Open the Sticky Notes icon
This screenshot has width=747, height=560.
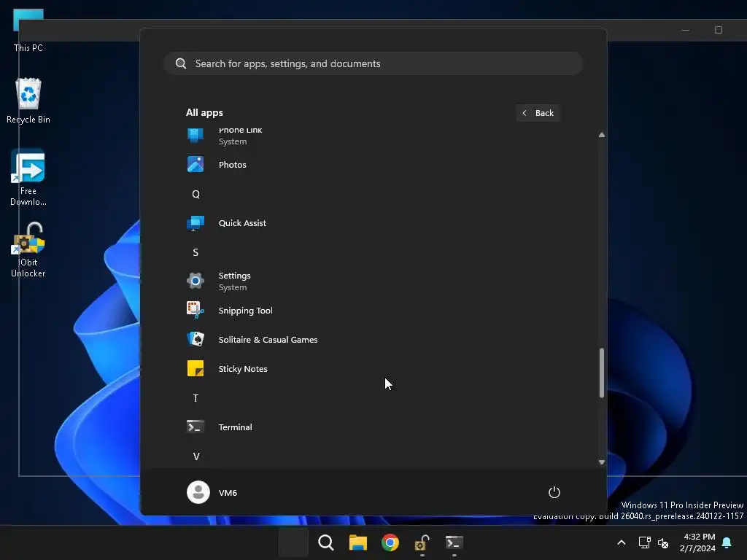[x=196, y=368]
